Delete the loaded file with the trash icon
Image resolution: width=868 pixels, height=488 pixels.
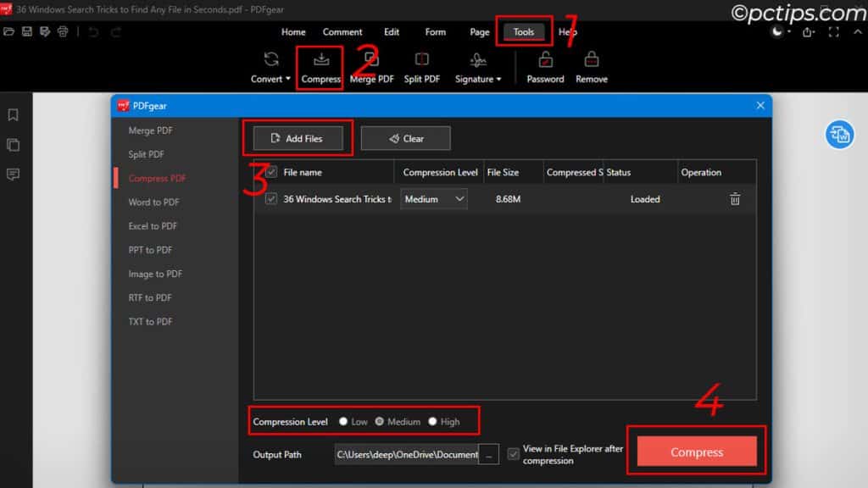[x=735, y=199]
